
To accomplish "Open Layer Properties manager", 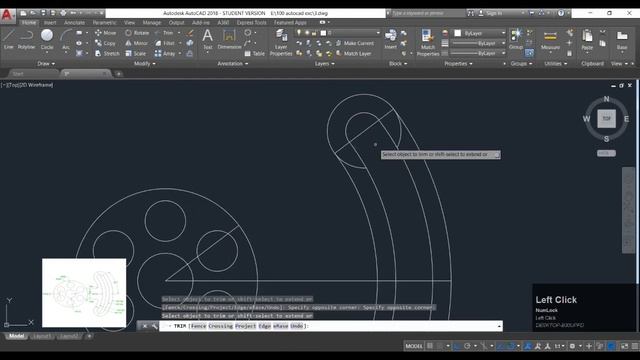I will (x=281, y=42).
